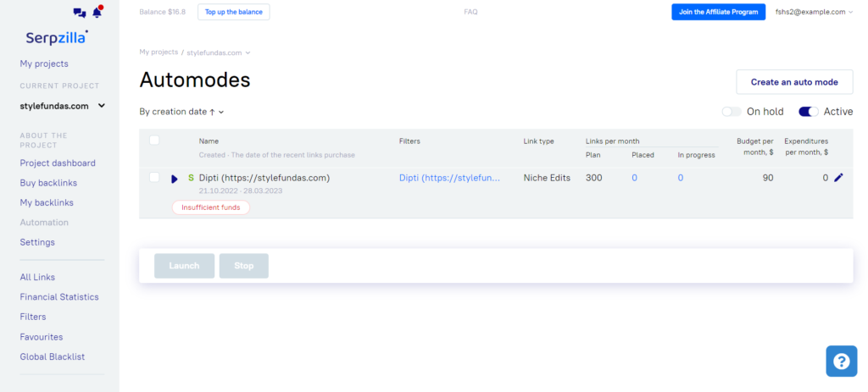This screenshot has height=392, width=868.
Task: Click the Serpzilla logo
Action: (56, 37)
